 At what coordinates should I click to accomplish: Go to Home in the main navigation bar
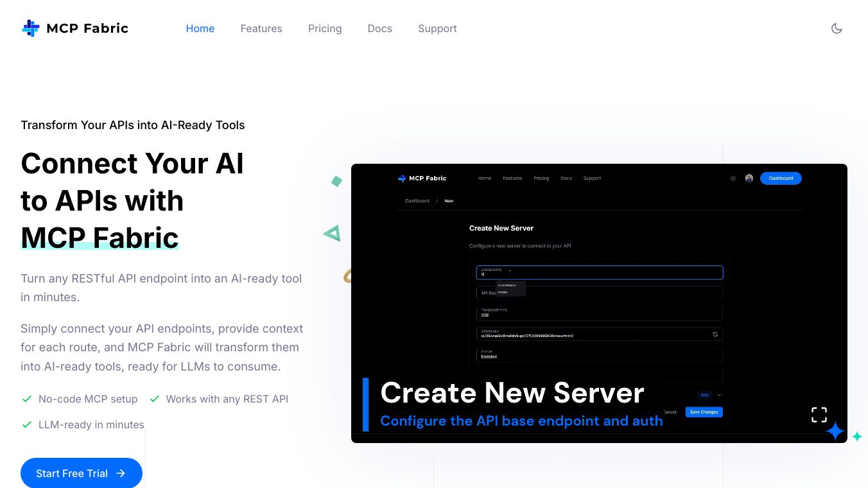[x=200, y=28]
